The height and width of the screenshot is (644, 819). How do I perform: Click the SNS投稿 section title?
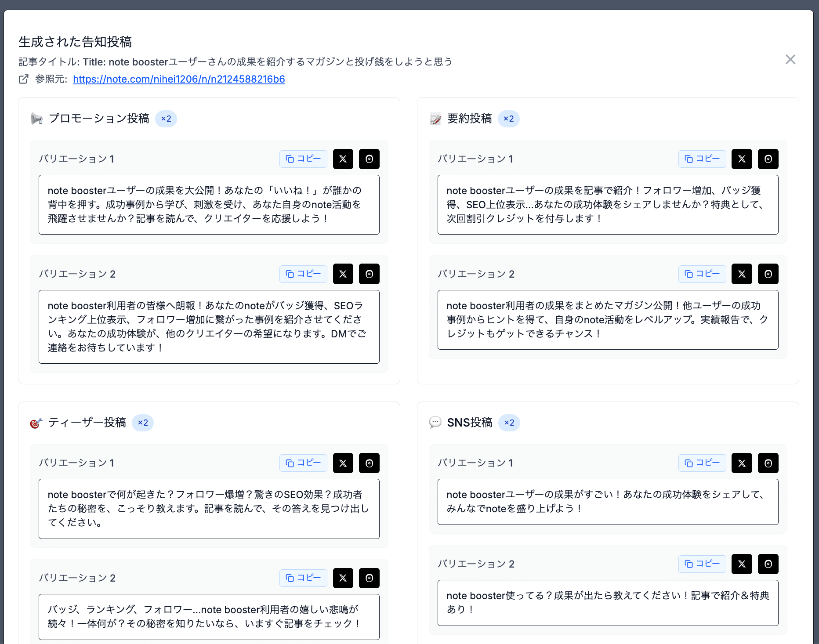[x=470, y=423]
